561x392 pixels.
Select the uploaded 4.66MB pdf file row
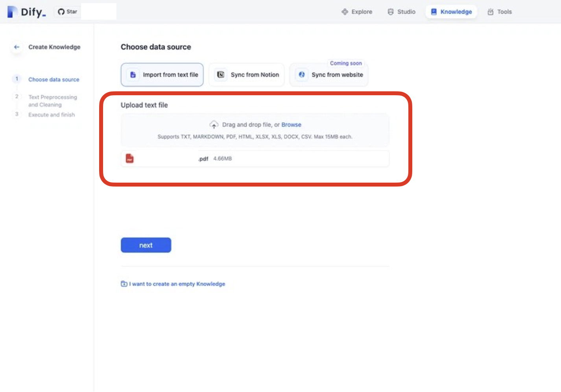[x=255, y=159]
